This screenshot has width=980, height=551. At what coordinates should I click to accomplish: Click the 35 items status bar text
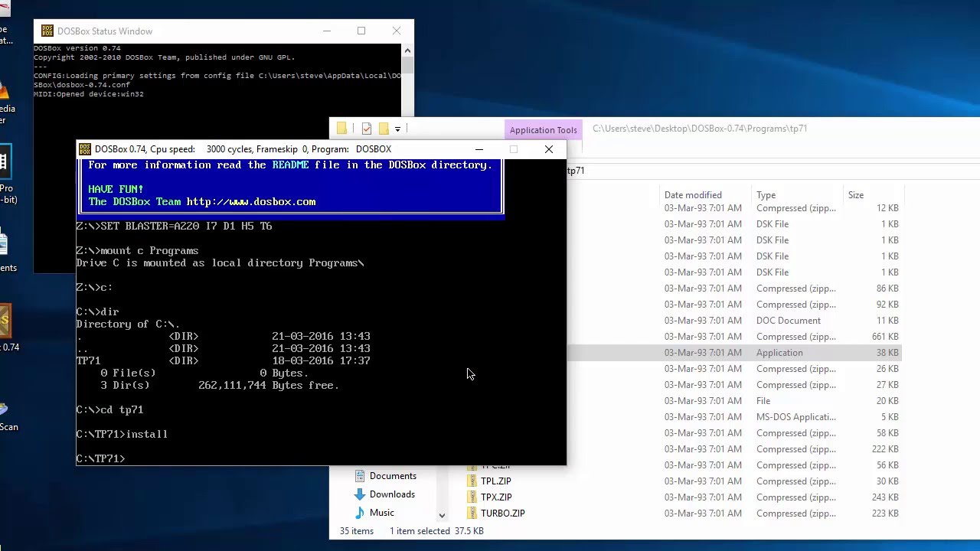357,531
